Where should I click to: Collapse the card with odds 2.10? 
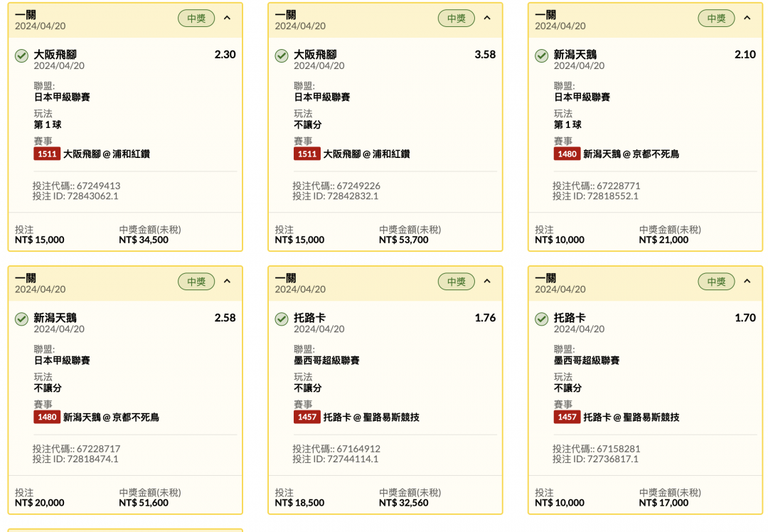click(747, 18)
